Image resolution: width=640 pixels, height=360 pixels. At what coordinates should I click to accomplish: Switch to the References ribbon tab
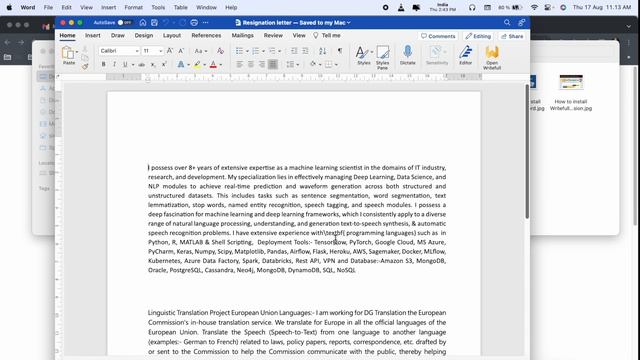coord(206,36)
